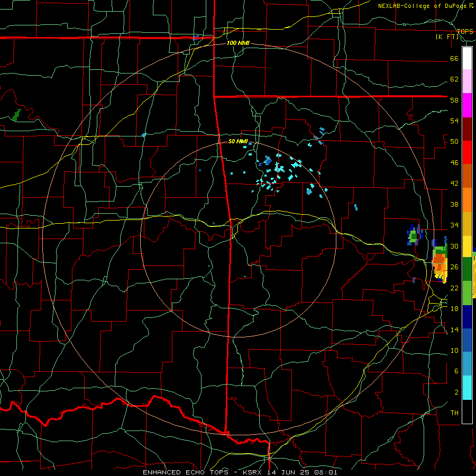Click the 'TOPS' legend heading

pyautogui.click(x=465, y=32)
